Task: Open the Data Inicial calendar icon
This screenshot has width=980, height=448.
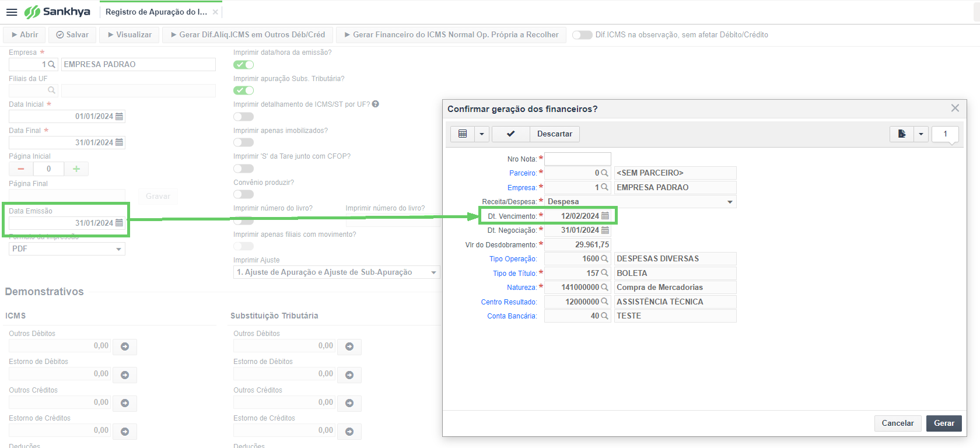Action: pos(120,116)
